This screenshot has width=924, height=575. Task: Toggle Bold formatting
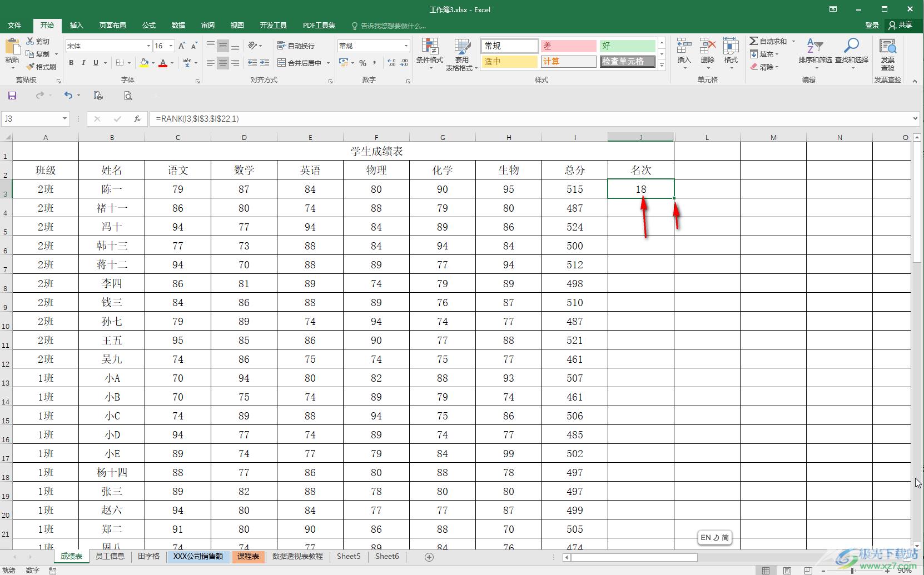click(x=71, y=63)
